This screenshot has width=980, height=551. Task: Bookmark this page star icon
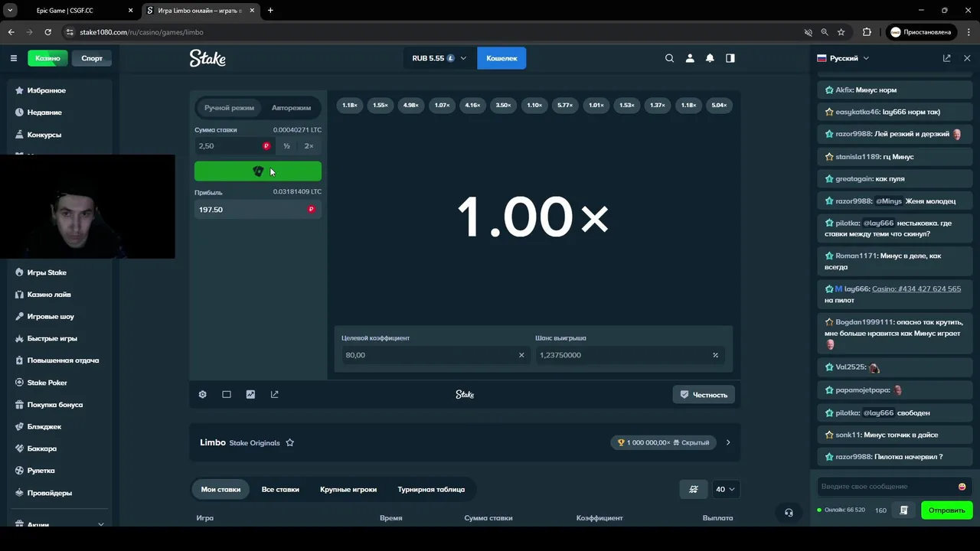tap(841, 32)
